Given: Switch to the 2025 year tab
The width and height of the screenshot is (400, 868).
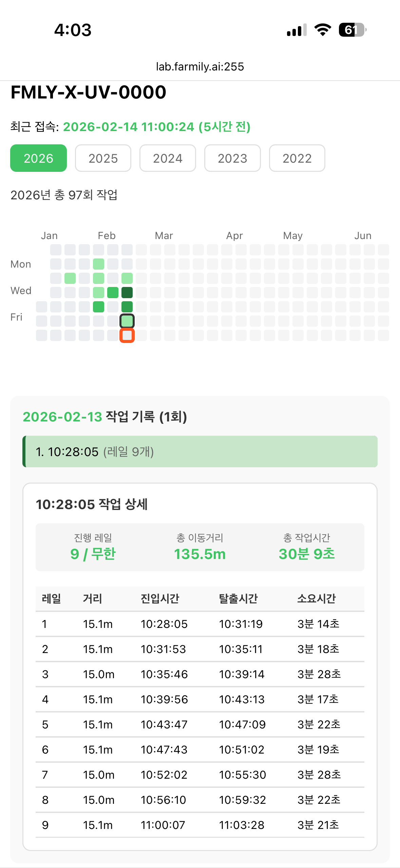Looking at the screenshot, I should click(x=103, y=158).
